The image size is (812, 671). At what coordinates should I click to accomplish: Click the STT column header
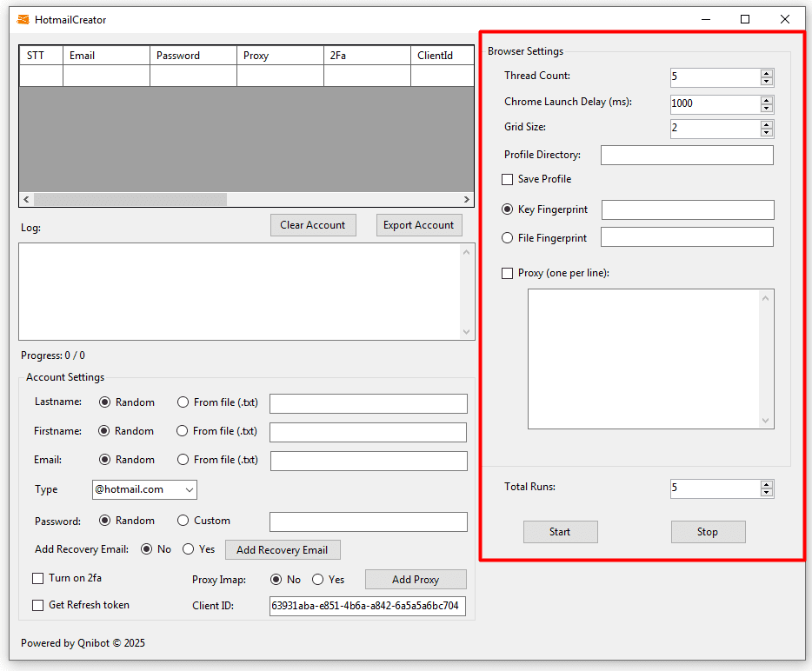point(41,56)
